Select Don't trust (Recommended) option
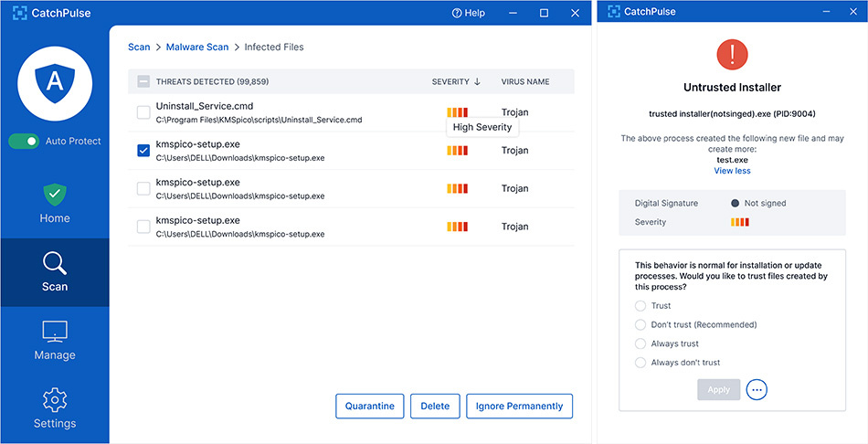 [640, 324]
